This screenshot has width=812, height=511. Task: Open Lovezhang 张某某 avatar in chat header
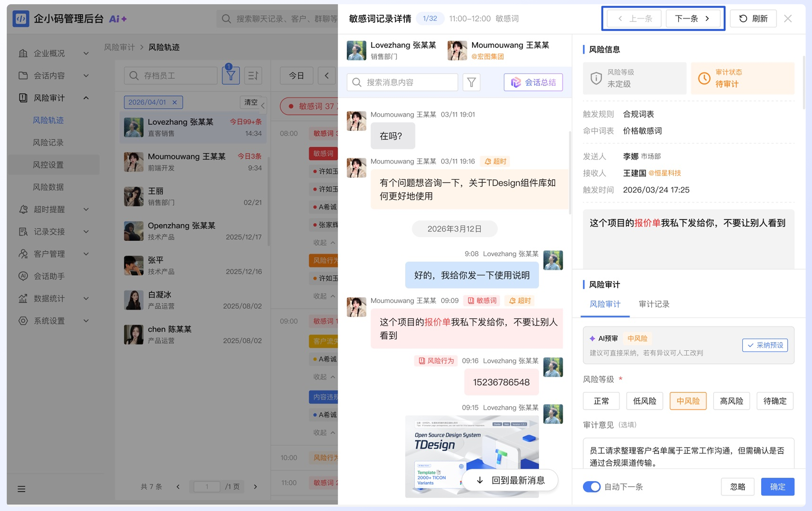[x=357, y=51]
